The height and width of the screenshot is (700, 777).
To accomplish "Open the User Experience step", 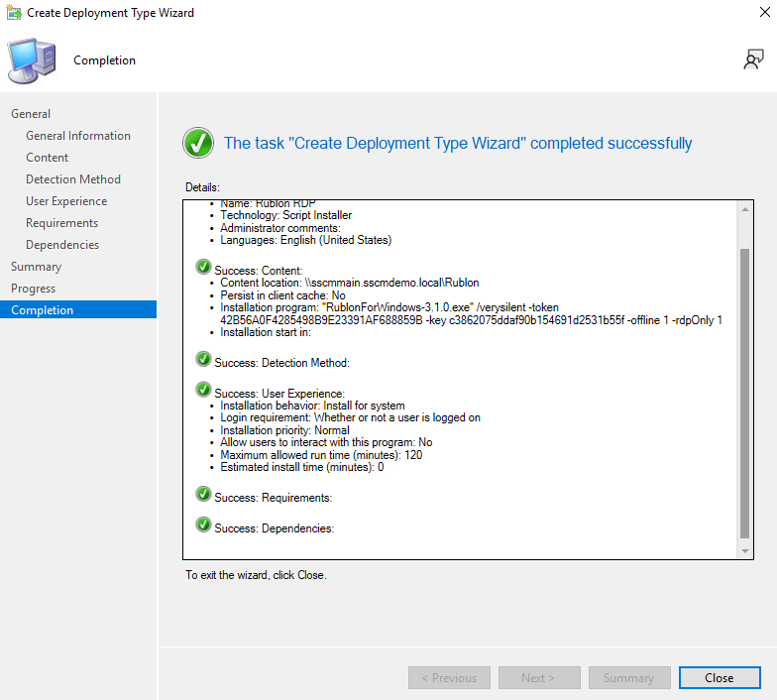I will tap(66, 201).
